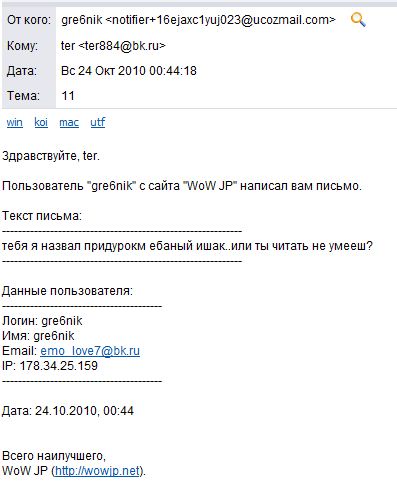Click the Кому label

(x=22, y=46)
